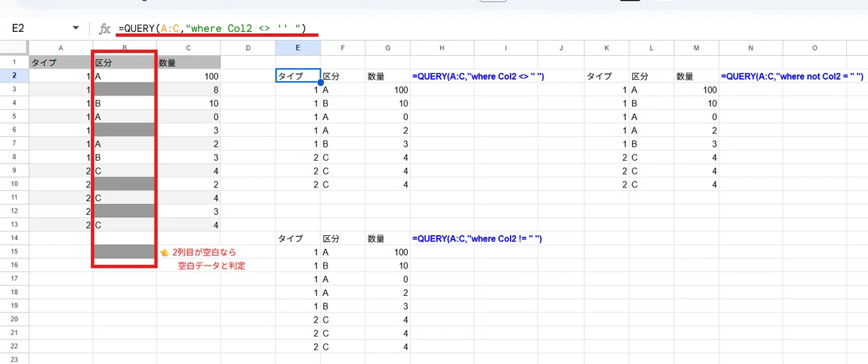Click cell A9 with value 2
868x364 pixels.
(61, 170)
